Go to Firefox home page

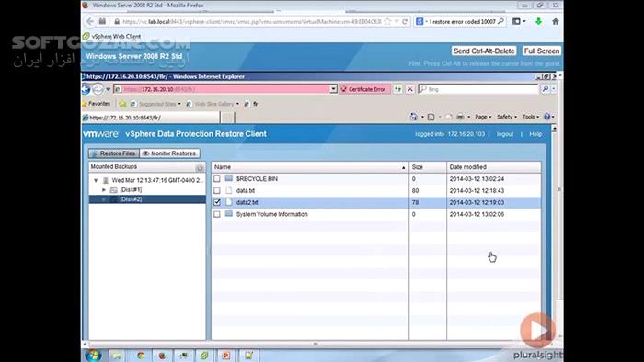[556, 21]
